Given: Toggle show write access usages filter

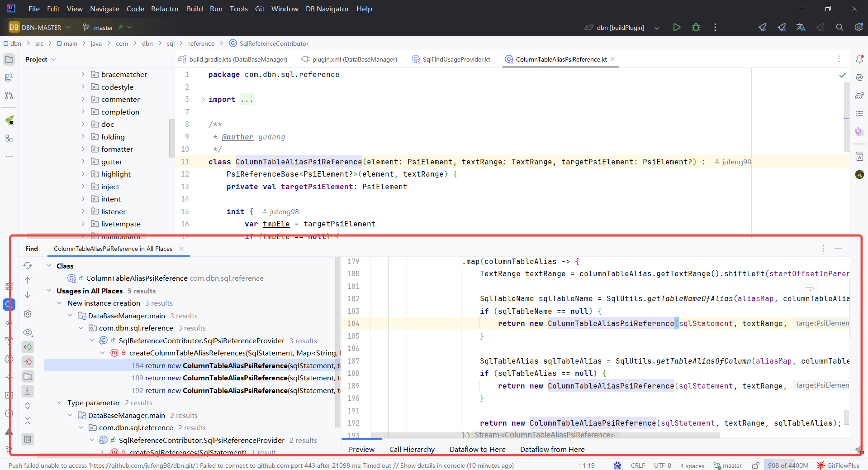Looking at the screenshot, I should [28, 362].
